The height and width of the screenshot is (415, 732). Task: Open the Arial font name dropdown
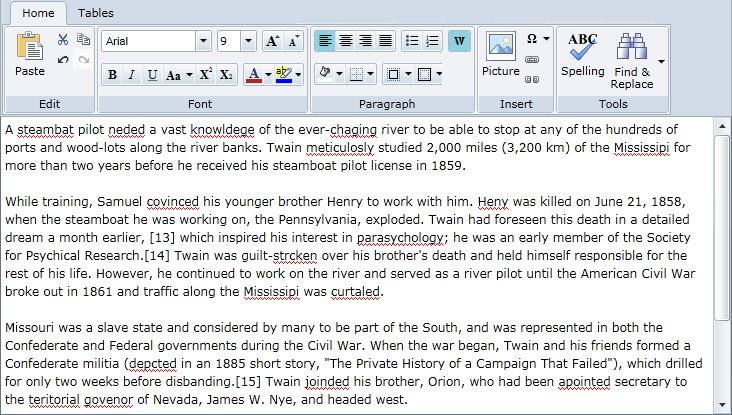click(204, 41)
